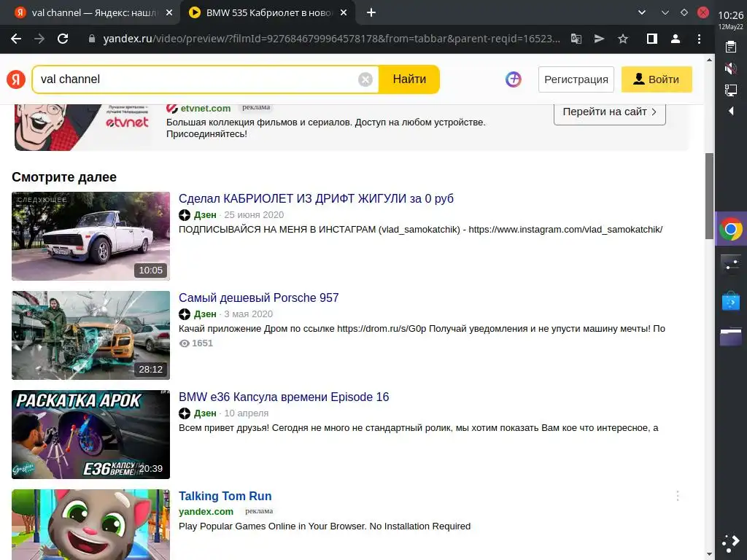This screenshot has height=560, width=747.
Task: Click the Жигули cabriolet thumbnail (10:05)
Action: click(90, 236)
